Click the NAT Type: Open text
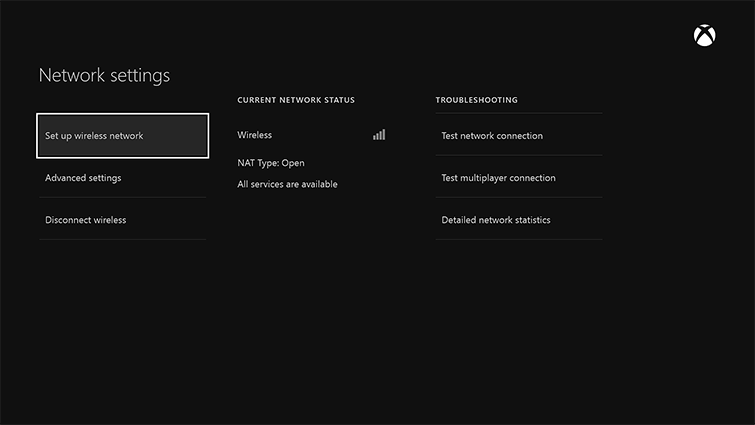Image resolution: width=755 pixels, height=425 pixels. 271,163
